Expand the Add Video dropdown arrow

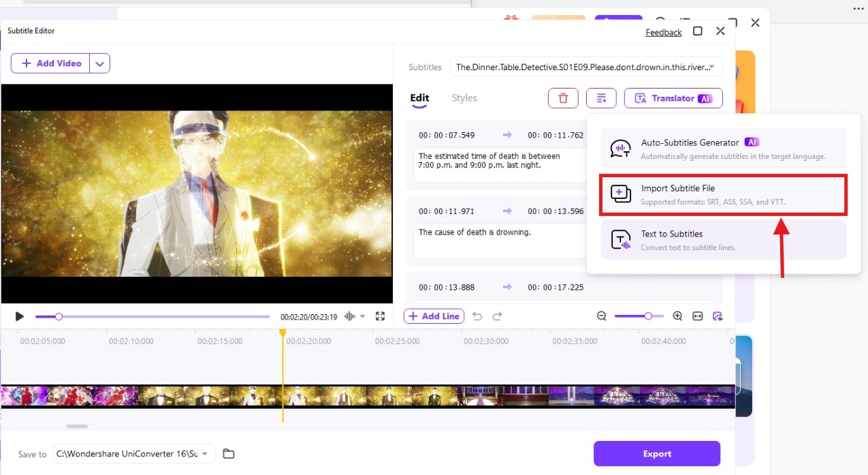(x=100, y=63)
